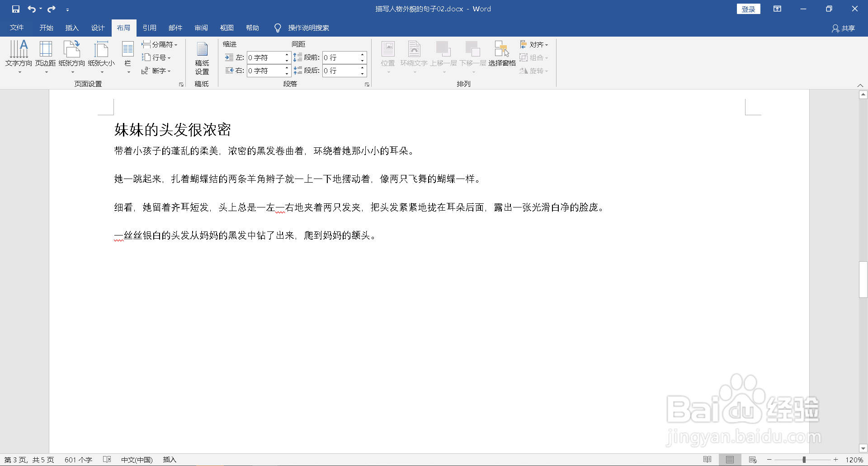Increase left indent with up stepper

pos(287,55)
